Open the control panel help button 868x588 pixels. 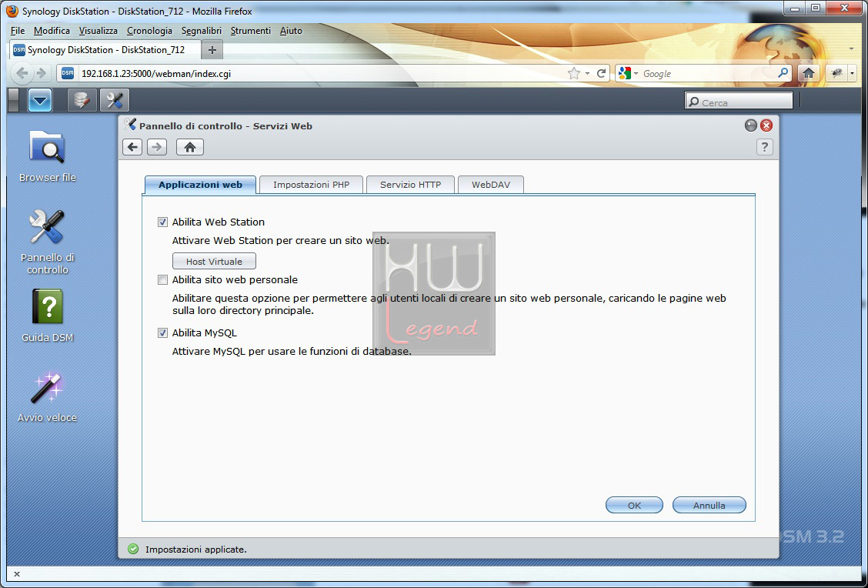[x=764, y=147]
